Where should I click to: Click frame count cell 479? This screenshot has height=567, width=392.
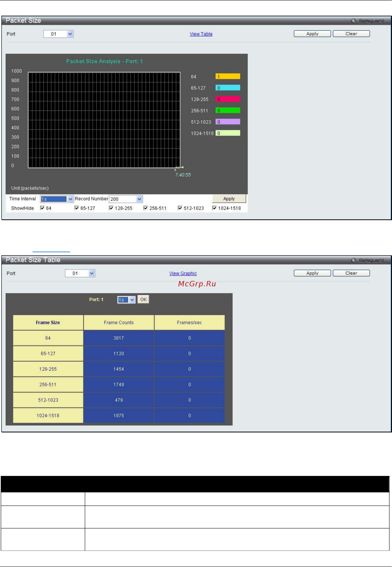tap(119, 400)
